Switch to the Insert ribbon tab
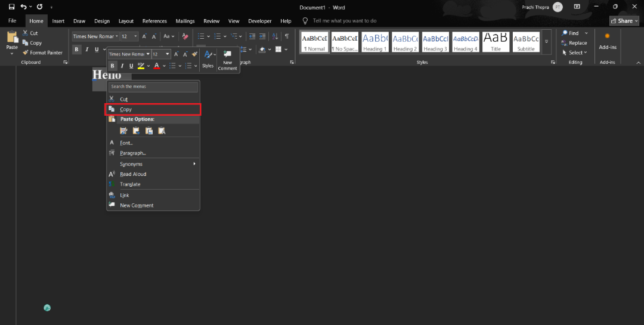This screenshot has height=325, width=644. point(58,21)
